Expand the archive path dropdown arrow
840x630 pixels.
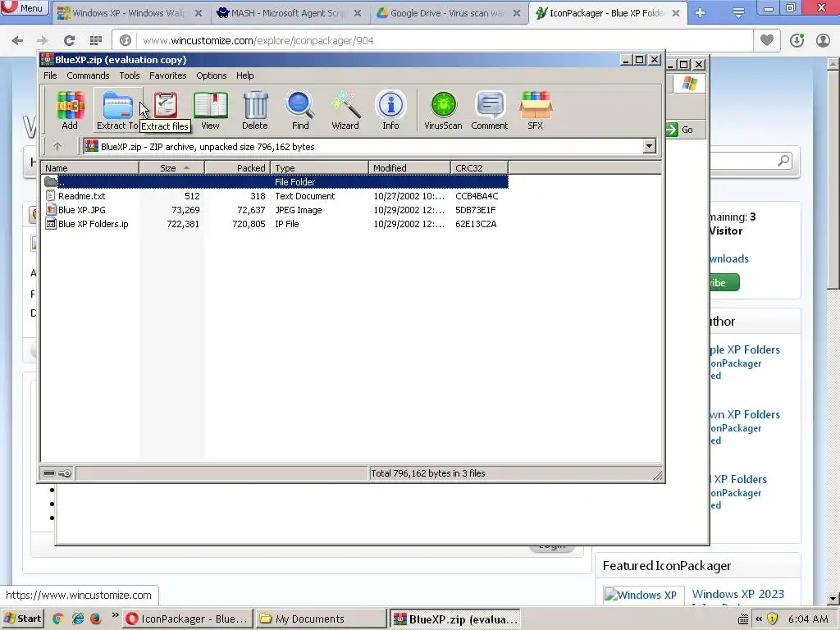click(649, 146)
